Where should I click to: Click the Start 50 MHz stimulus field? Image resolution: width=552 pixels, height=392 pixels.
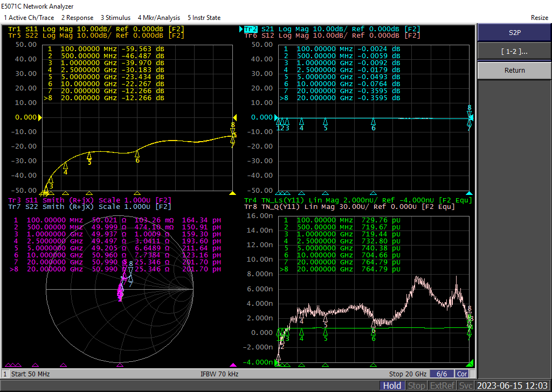tap(30, 374)
